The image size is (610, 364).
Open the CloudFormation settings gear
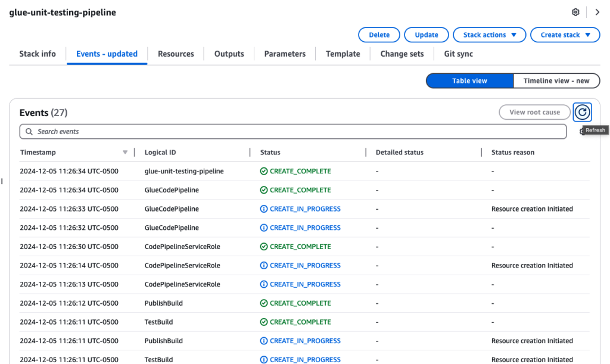tap(575, 12)
